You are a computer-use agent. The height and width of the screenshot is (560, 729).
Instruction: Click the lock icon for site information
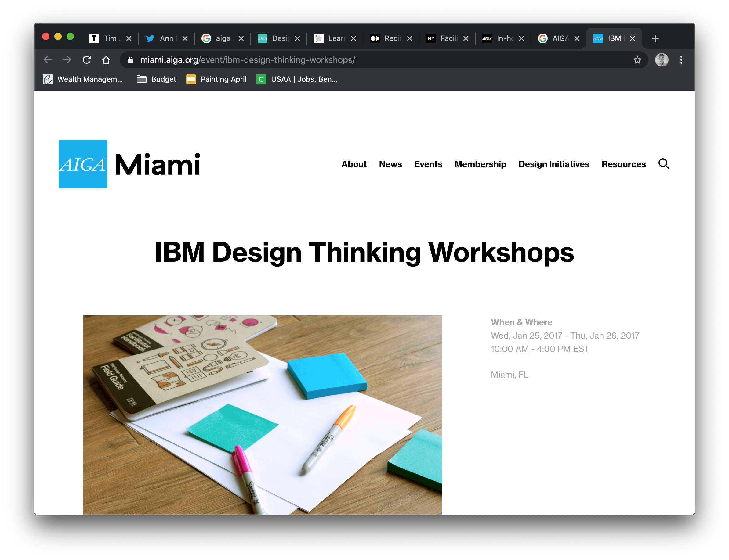pyautogui.click(x=130, y=60)
